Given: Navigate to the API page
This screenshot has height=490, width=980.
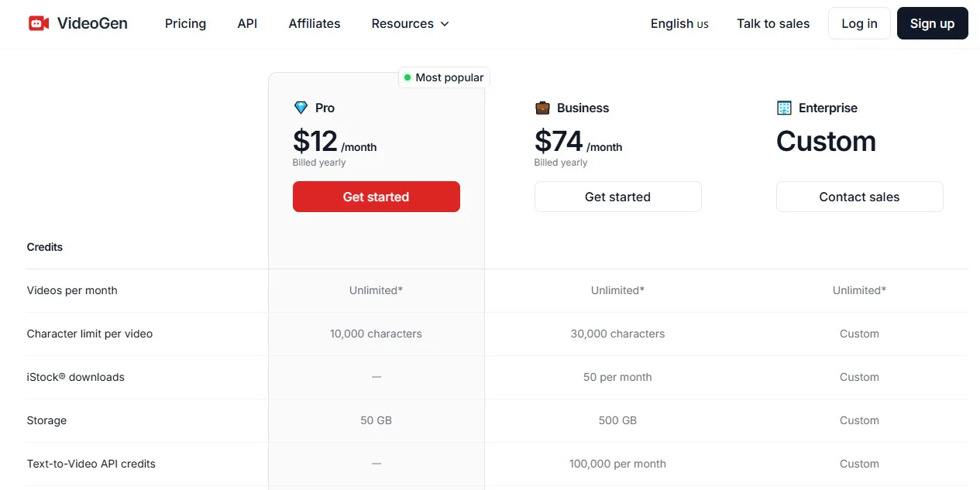Looking at the screenshot, I should (247, 24).
